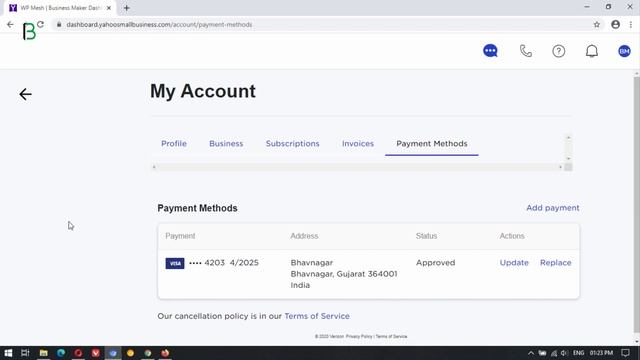
Task: Click the green B business logo
Action: point(29,31)
